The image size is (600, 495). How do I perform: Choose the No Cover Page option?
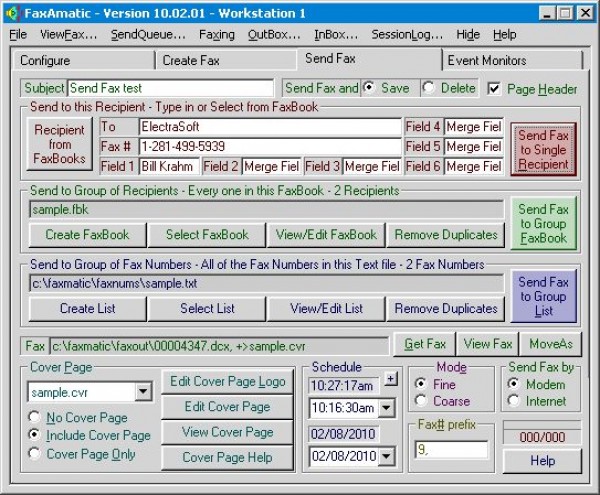tap(35, 417)
